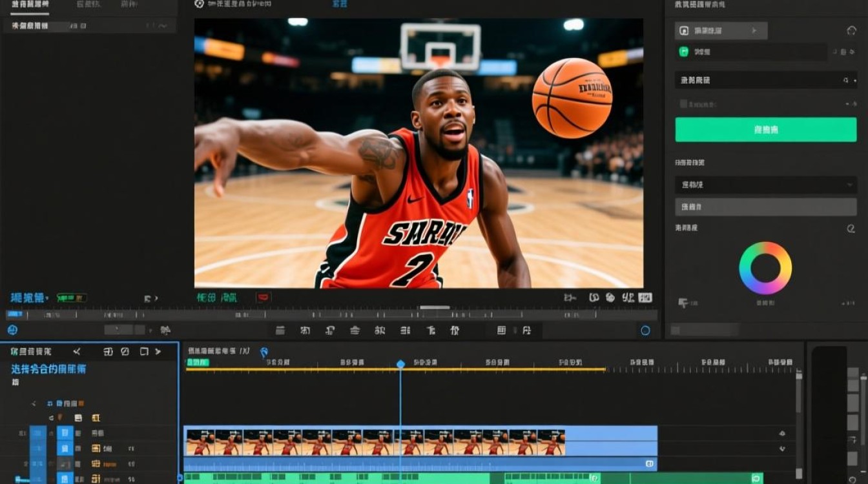The width and height of the screenshot is (868, 484).
Task: Collapse the track header chevron in timeline panel
Action: (34, 403)
